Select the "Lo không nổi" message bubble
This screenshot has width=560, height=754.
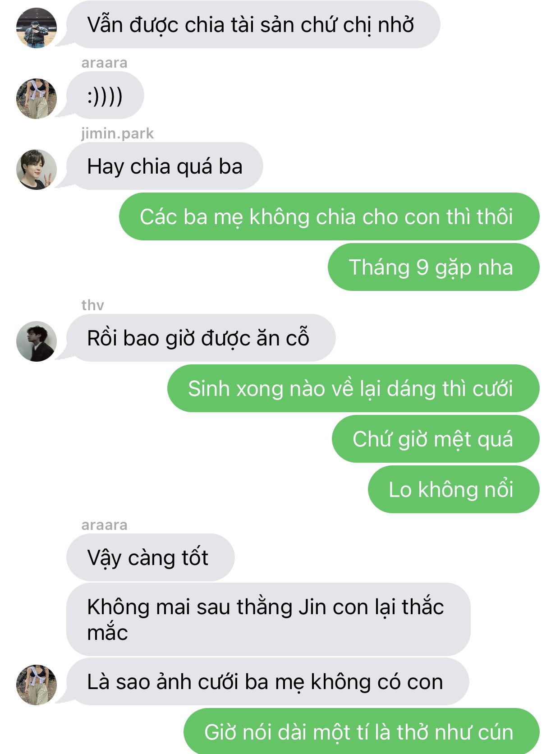tap(454, 489)
